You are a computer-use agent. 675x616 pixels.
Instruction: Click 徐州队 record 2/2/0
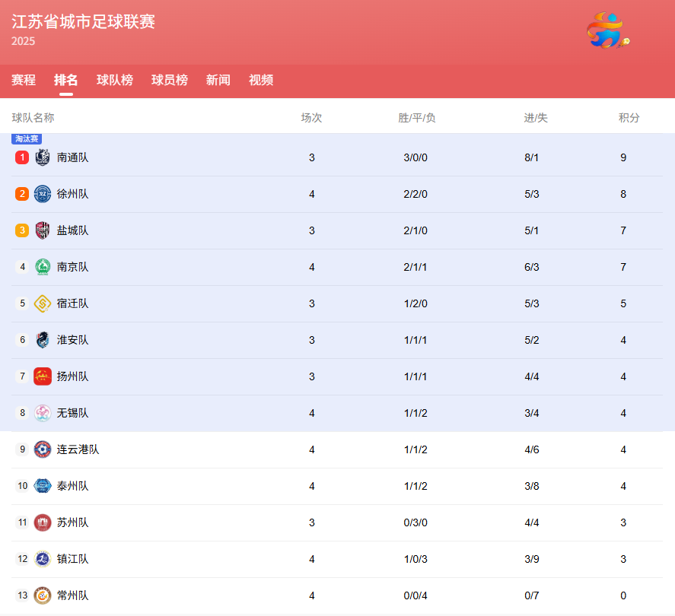(x=416, y=194)
